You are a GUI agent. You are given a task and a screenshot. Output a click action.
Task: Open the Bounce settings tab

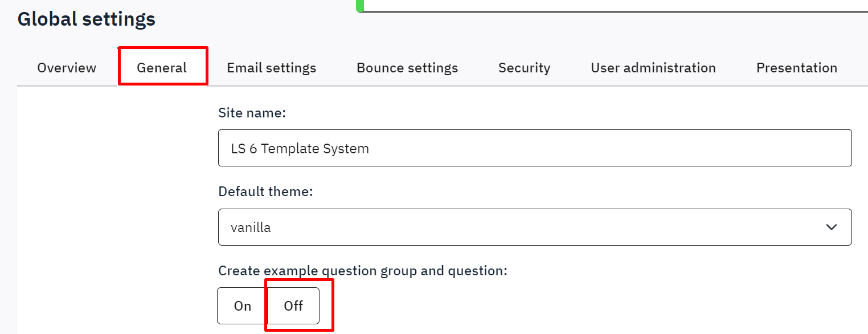(407, 68)
